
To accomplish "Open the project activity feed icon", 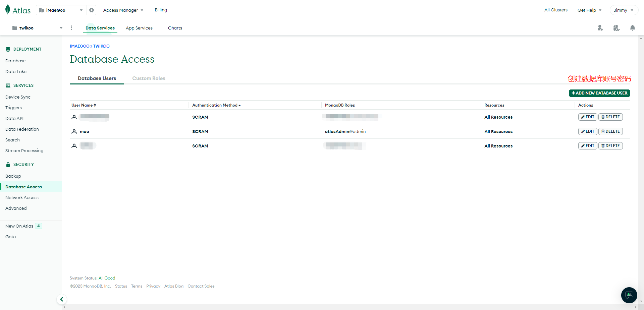I will point(616,28).
